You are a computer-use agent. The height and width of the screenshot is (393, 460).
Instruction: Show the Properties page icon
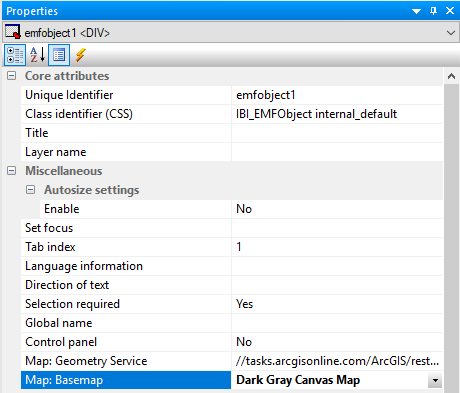pos(59,55)
